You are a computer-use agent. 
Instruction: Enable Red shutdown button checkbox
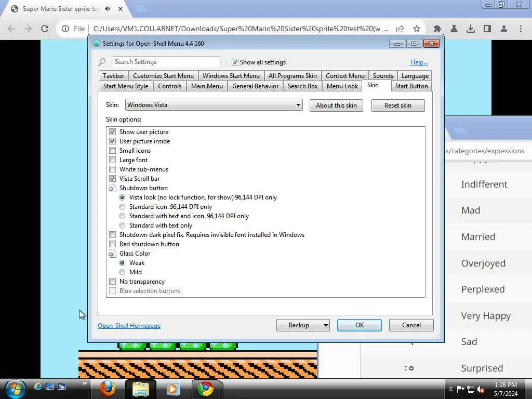(112, 244)
